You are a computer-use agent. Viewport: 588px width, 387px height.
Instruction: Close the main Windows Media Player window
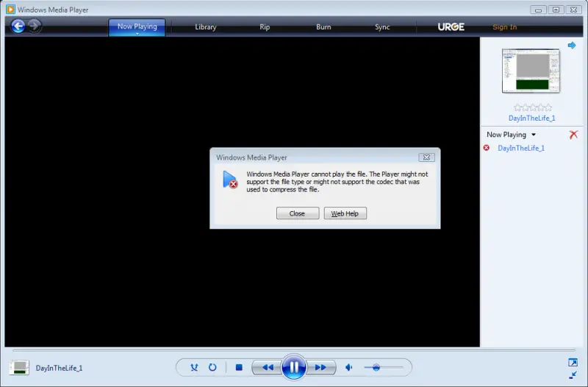574,10
